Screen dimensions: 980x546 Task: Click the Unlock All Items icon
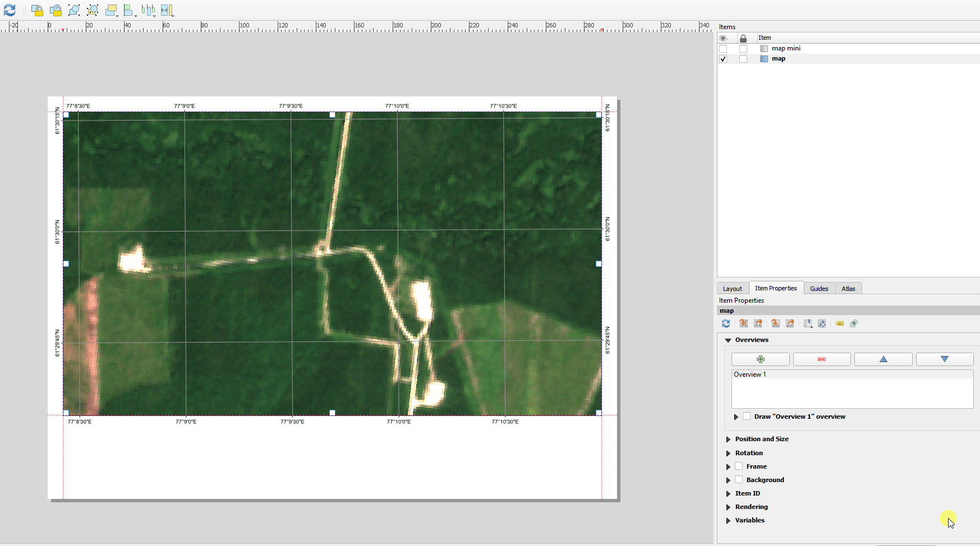[56, 10]
